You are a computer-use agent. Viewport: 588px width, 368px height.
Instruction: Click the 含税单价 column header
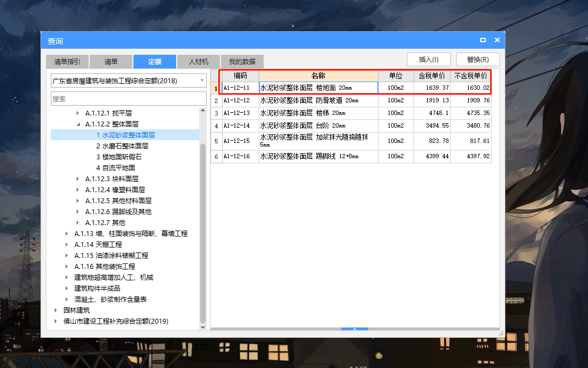(x=432, y=76)
